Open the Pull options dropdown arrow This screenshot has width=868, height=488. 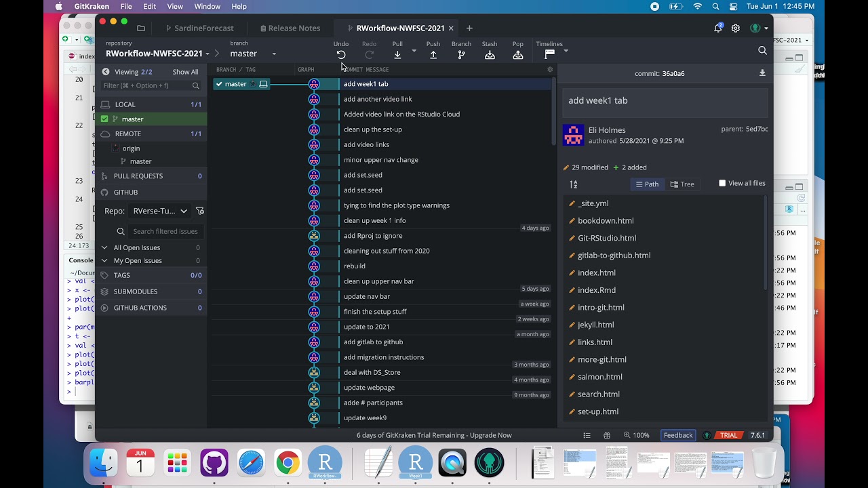[414, 51]
